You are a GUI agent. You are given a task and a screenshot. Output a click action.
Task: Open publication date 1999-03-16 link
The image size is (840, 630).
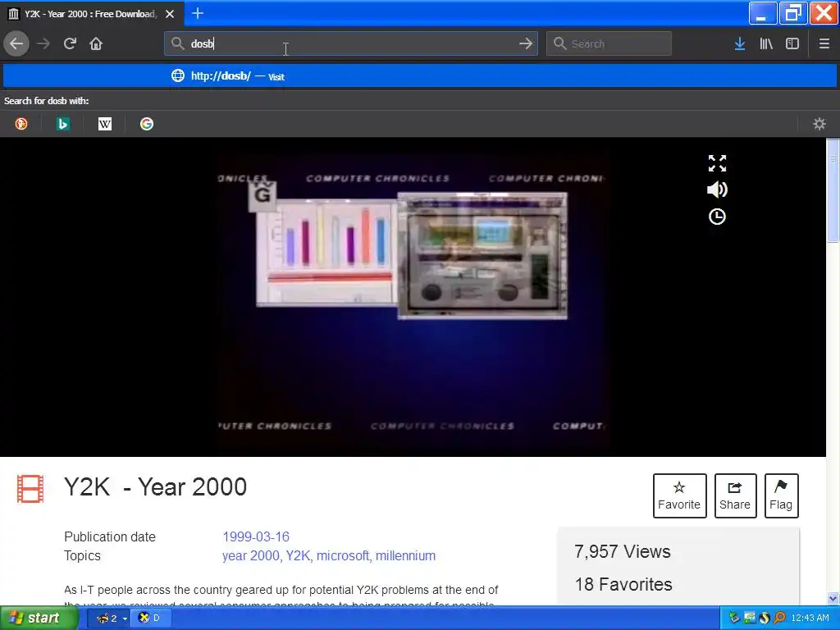pyautogui.click(x=256, y=536)
